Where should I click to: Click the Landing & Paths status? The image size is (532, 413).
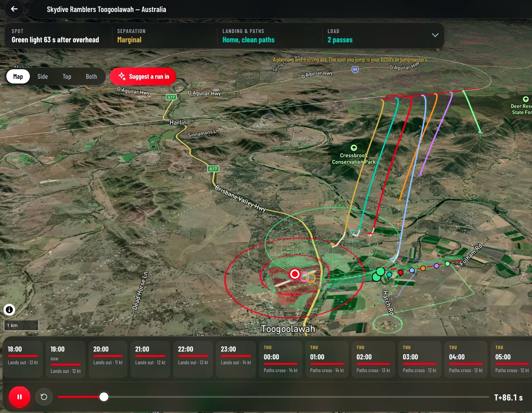click(x=248, y=36)
